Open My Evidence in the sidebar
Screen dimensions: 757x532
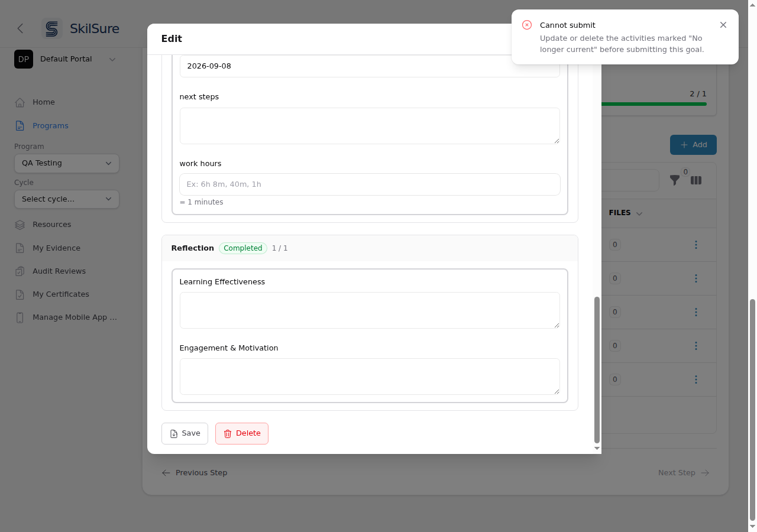56,248
